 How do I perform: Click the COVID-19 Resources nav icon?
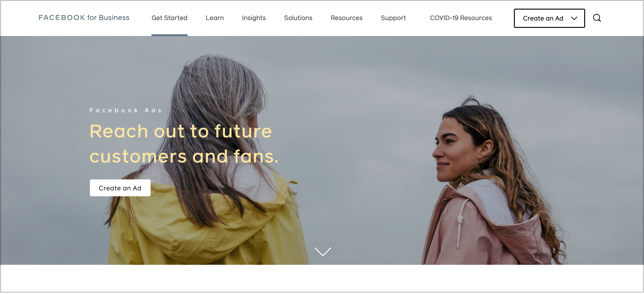coord(461,18)
